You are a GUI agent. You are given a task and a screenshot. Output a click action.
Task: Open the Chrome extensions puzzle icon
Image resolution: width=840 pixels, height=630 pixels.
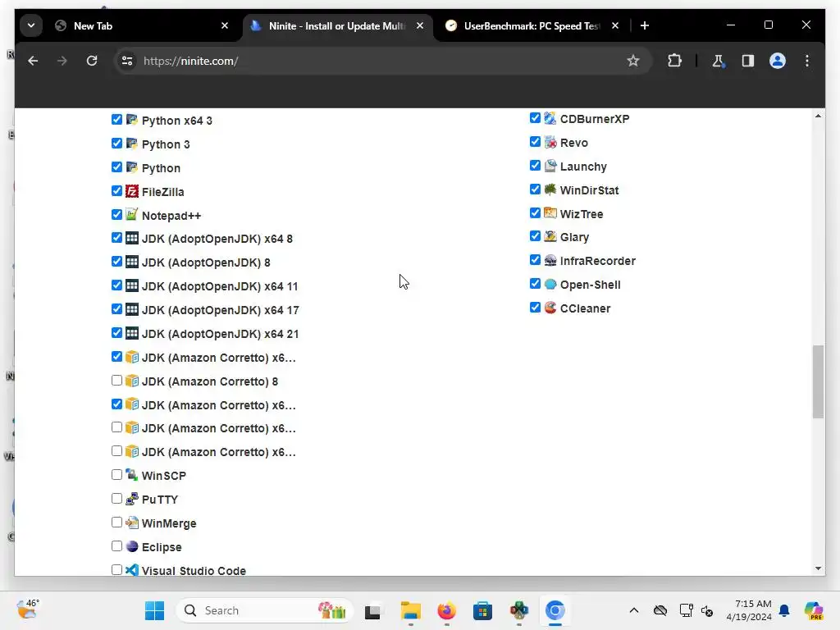674,61
